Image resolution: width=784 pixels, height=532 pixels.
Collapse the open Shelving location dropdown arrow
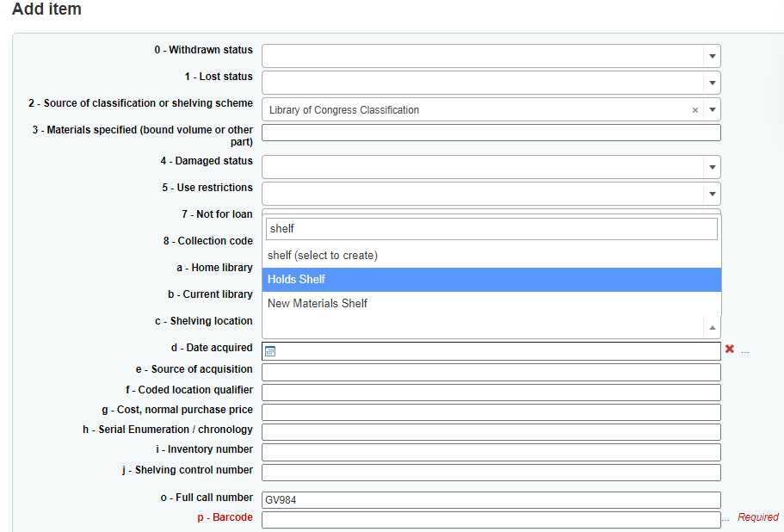coord(712,327)
